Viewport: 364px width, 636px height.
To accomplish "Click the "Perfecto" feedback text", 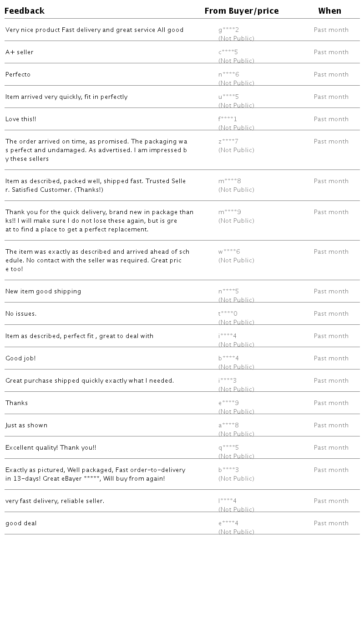I will [18, 75].
